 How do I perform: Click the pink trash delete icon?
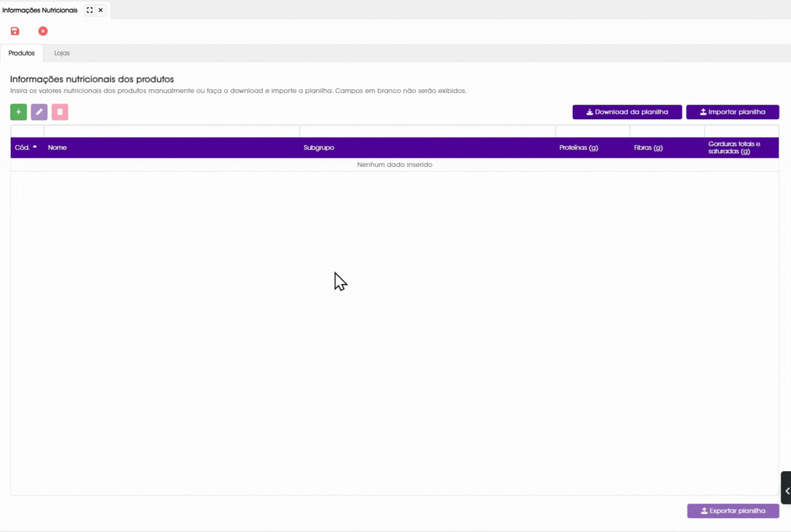pos(60,112)
